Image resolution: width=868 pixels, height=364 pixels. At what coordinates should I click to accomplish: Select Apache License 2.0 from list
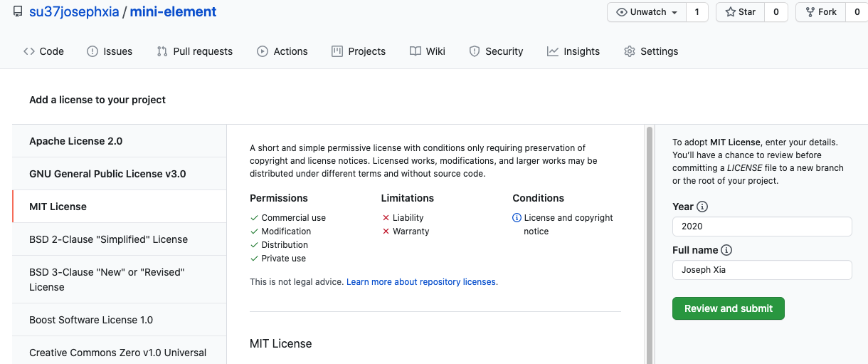[x=75, y=141]
